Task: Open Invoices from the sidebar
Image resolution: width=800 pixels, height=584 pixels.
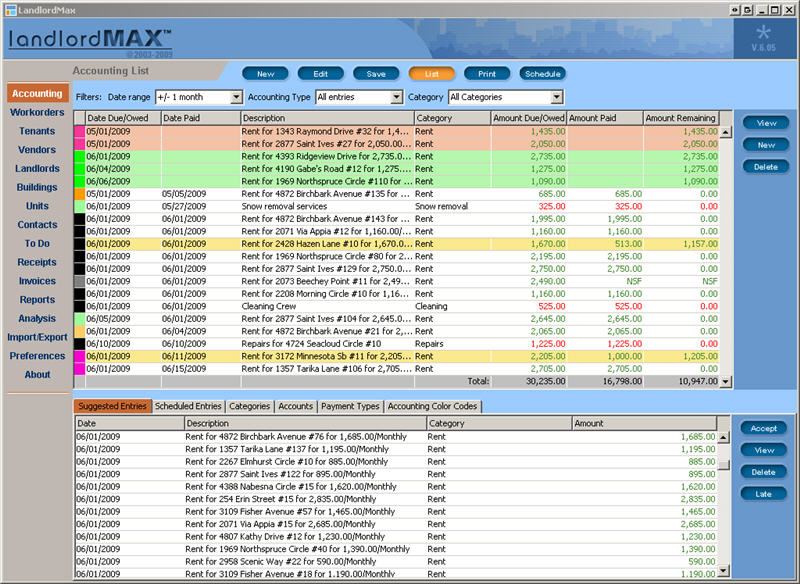Action: 37,281
